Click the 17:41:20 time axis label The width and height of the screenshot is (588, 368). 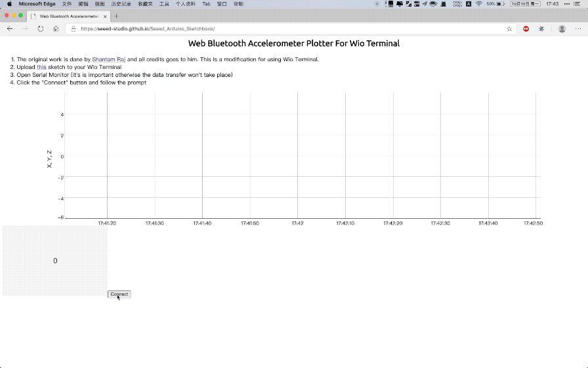[x=107, y=223]
